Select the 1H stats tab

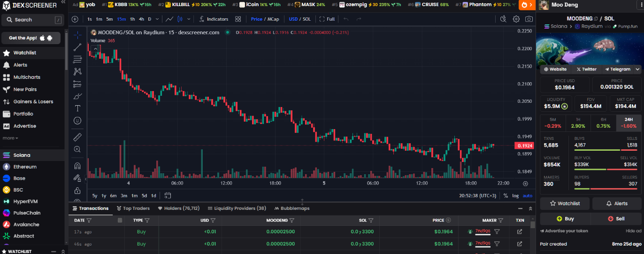[x=578, y=123]
